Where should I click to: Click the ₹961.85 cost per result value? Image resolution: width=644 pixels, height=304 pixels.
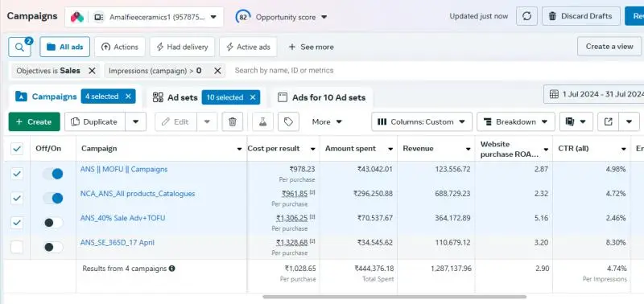(x=295, y=194)
